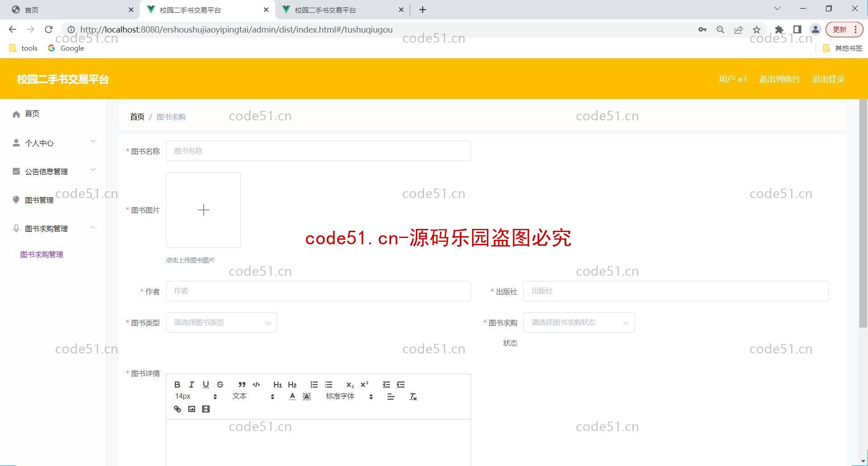Apply superscript formatting
Screen dimensions: 868x466
pos(364,385)
